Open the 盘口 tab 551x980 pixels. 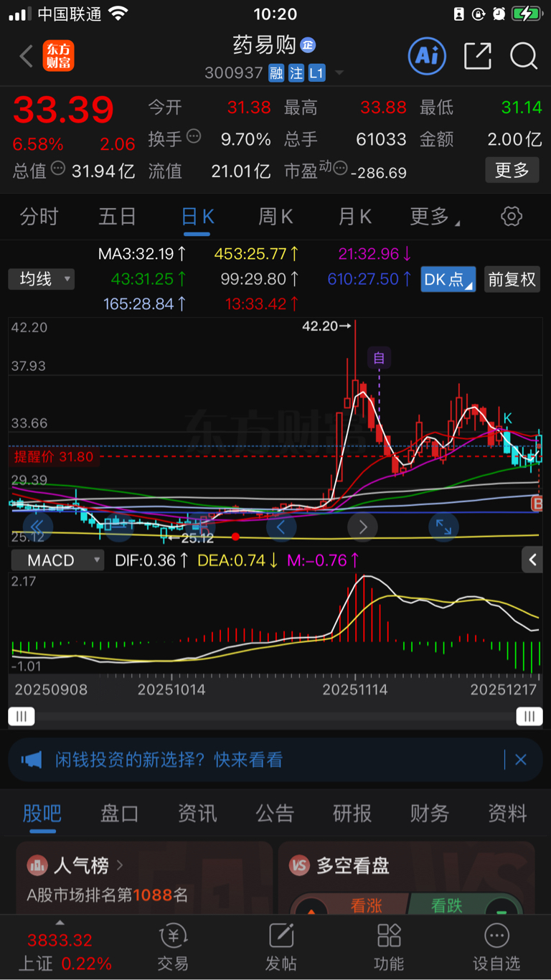(120, 814)
